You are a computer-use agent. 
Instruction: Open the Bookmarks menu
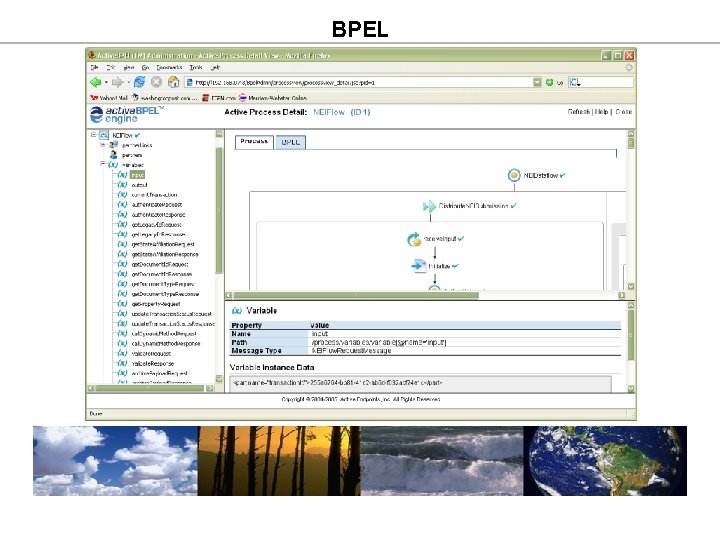point(169,68)
